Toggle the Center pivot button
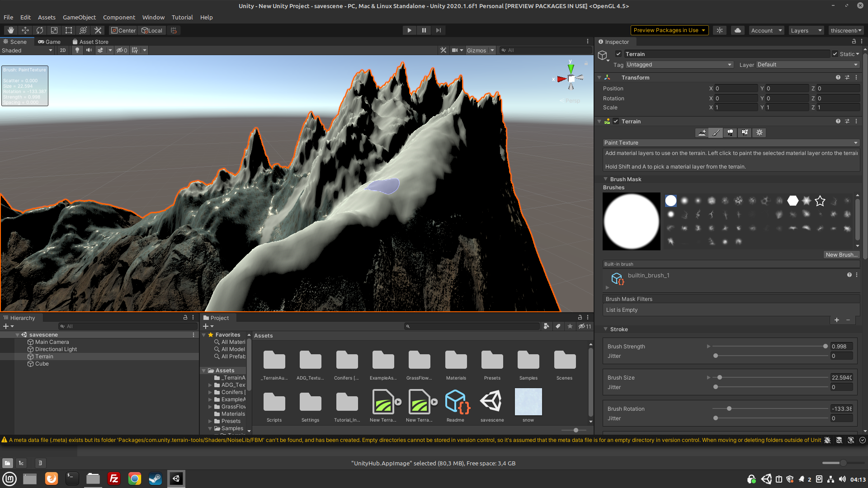Screen dimensions: 868x488 tap(123, 30)
